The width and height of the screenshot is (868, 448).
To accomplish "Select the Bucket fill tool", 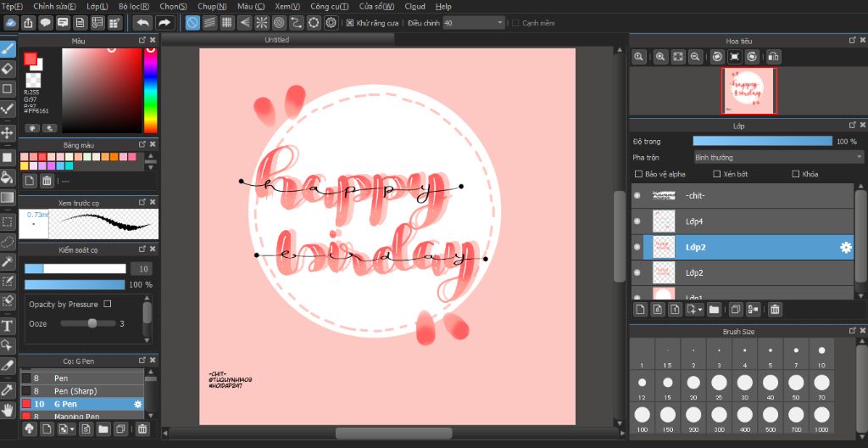I will 8,177.
